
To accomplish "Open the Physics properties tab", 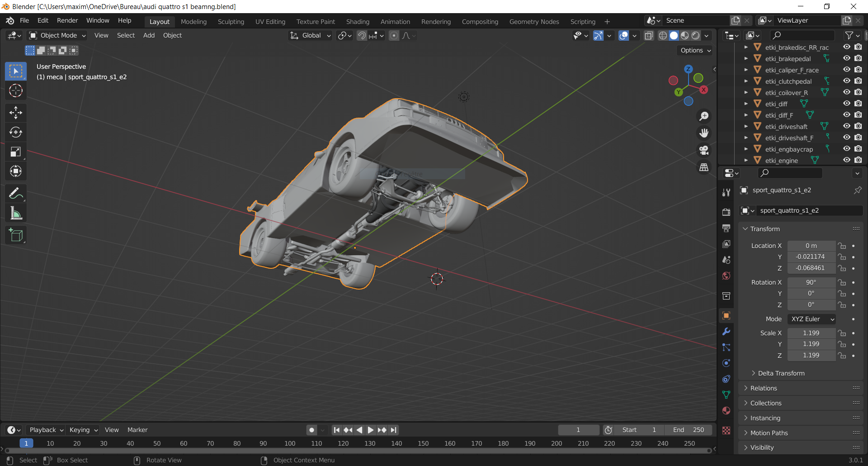I will coord(726,363).
